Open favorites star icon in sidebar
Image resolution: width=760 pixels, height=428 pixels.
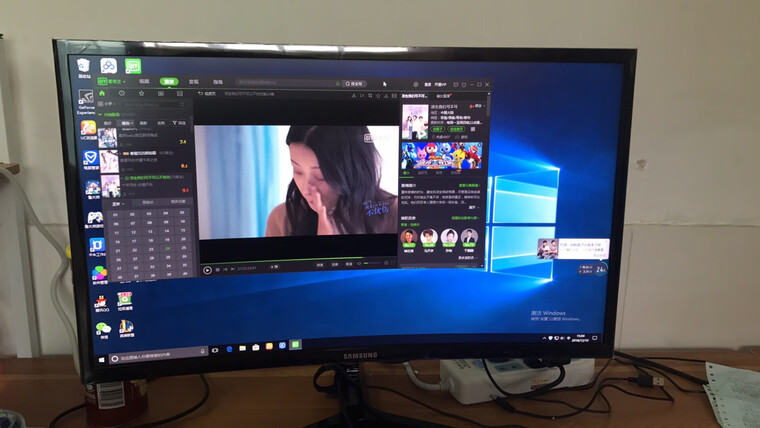[x=142, y=94]
